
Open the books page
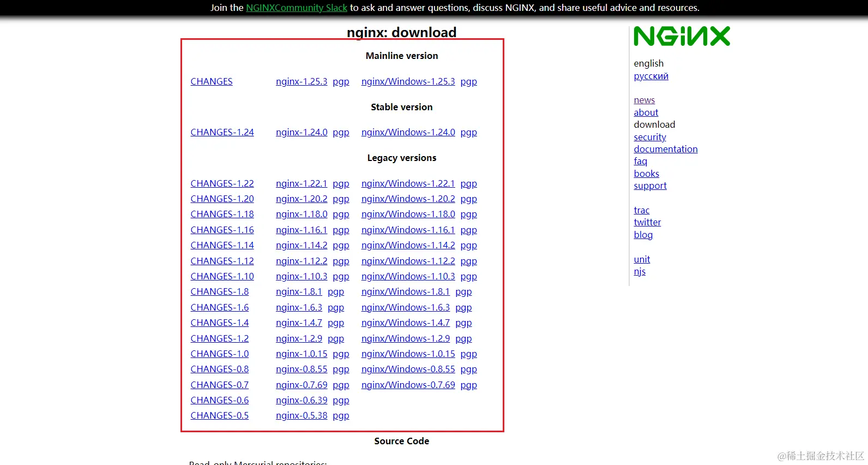647,174
